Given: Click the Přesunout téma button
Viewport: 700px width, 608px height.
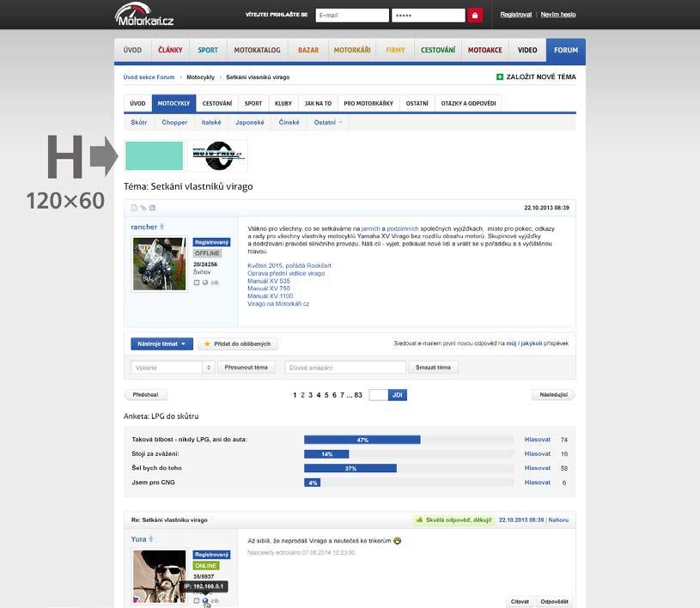Looking at the screenshot, I should (x=246, y=368).
